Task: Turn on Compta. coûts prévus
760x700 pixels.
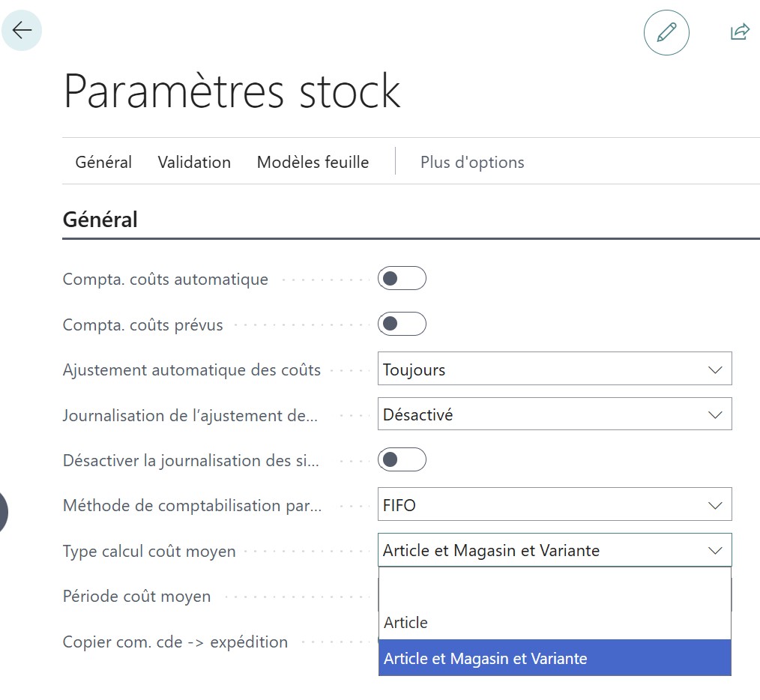Action: tap(402, 324)
